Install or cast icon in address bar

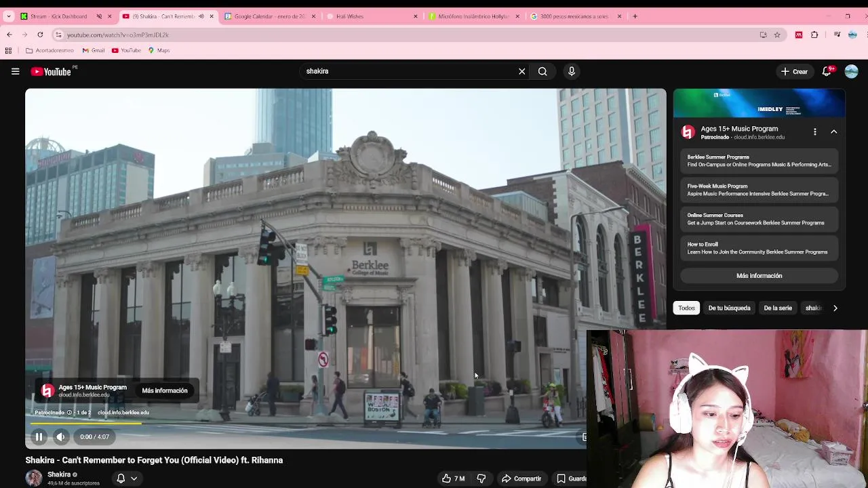click(x=763, y=35)
